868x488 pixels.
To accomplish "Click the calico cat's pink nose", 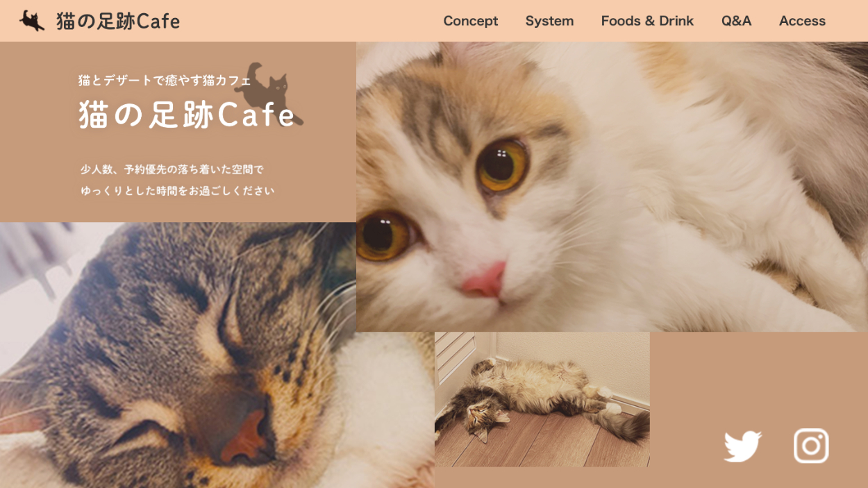I will [485, 280].
